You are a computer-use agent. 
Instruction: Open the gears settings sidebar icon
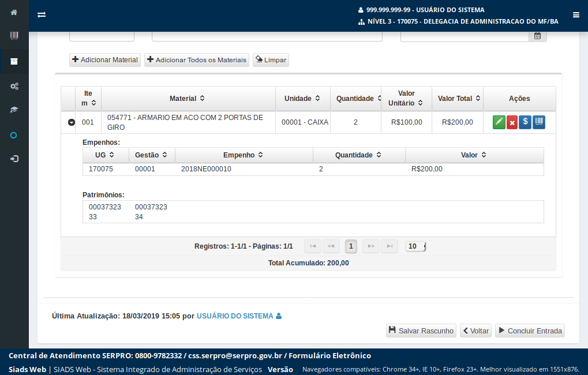[14, 86]
